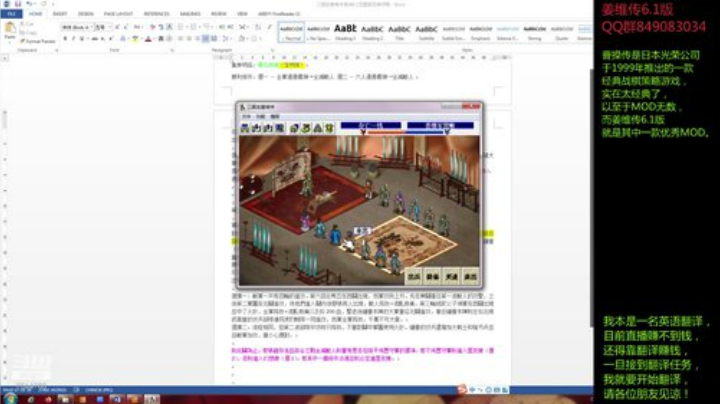Toggle Underline formatting
Screen dimensions: 720x404
pos(82,39)
